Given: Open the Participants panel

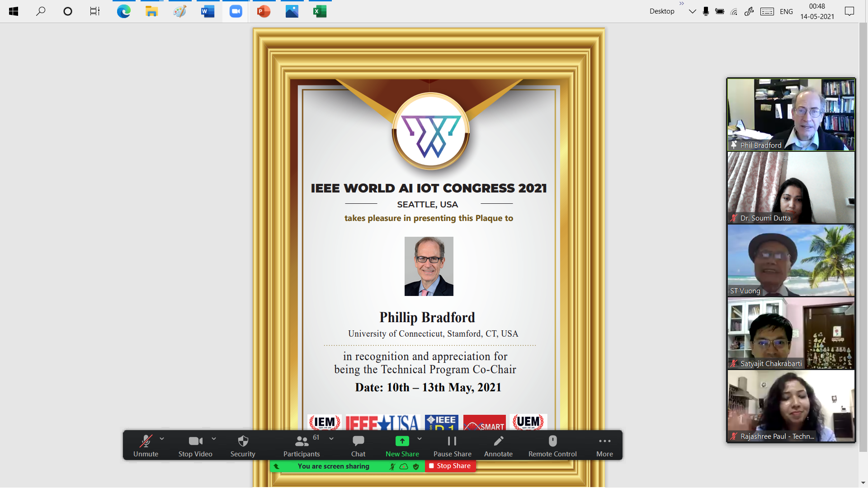Looking at the screenshot, I should point(302,446).
